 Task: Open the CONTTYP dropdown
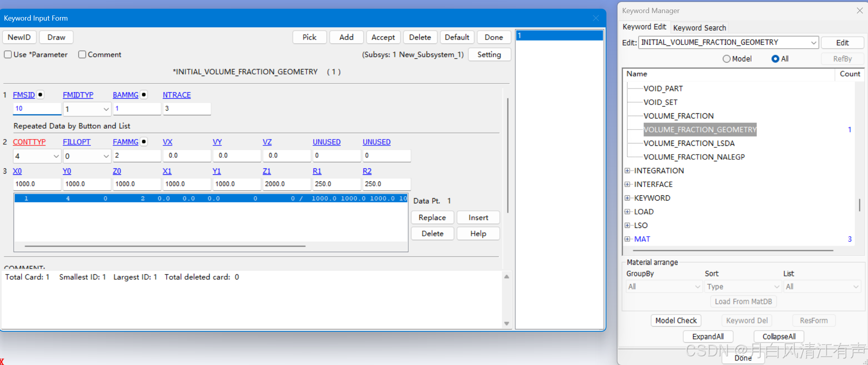coord(37,156)
